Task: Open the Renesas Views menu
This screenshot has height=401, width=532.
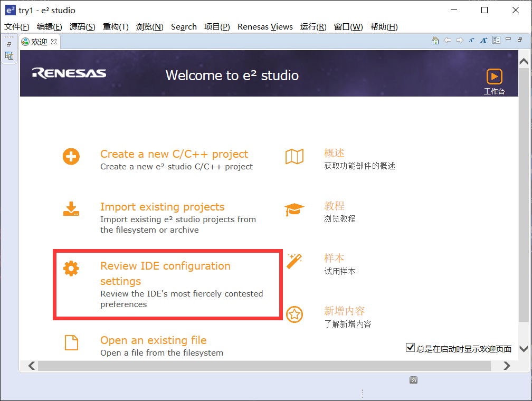Action: click(x=265, y=26)
